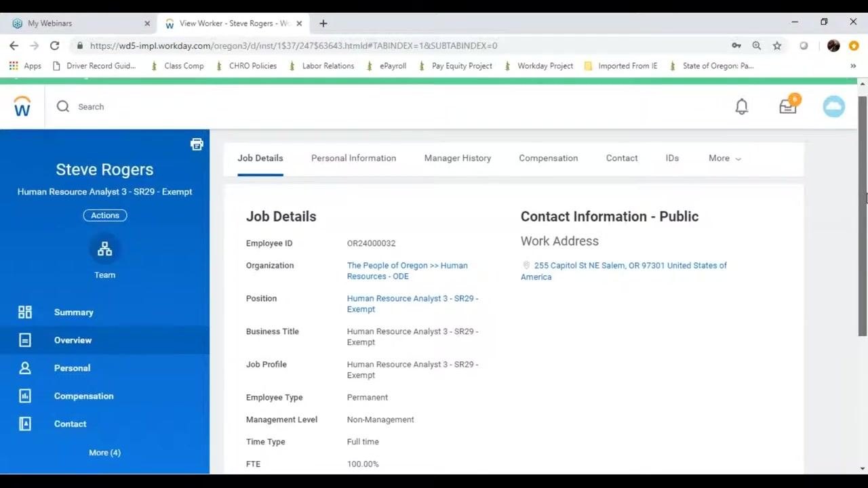Click the Summary sidebar icon

(25, 312)
